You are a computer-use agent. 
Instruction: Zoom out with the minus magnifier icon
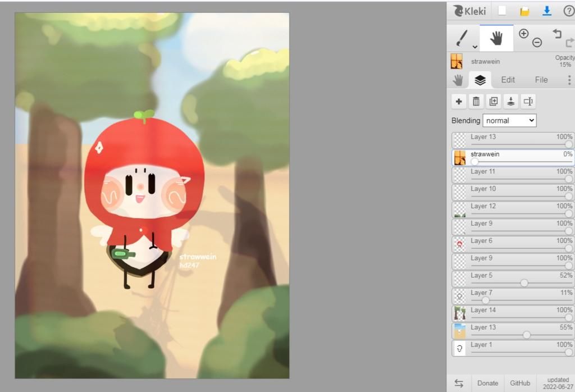click(x=537, y=43)
